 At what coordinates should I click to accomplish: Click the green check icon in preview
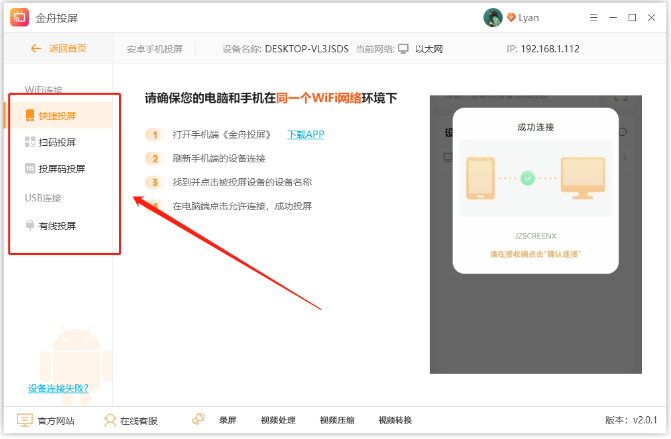pyautogui.click(x=528, y=178)
